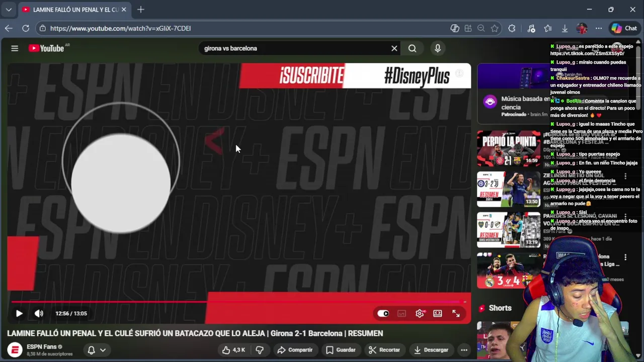Screen dimensions: 644x362
Task: Open more actions menu under the video
Action: [464, 350]
